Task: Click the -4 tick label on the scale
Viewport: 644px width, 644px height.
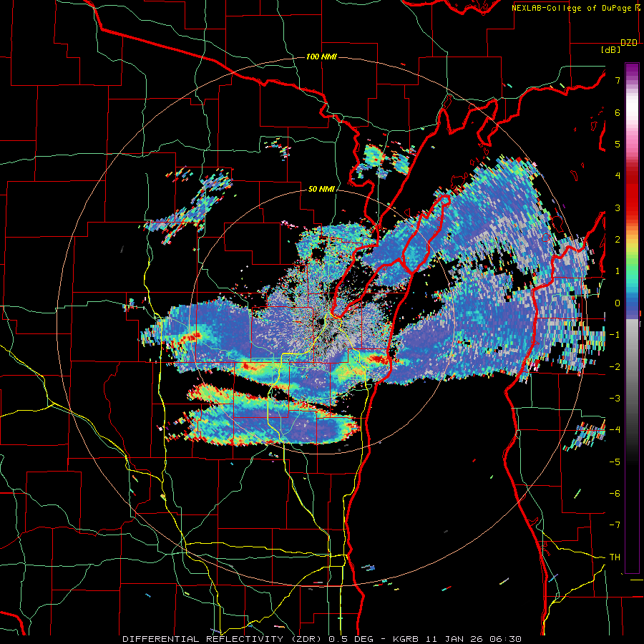Action: 615,430
